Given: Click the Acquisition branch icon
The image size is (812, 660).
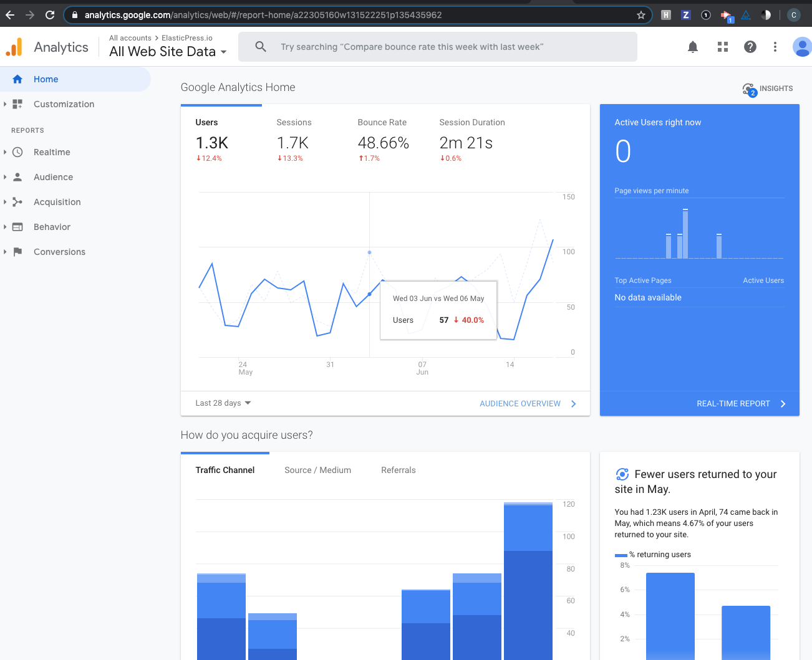Looking at the screenshot, I should click(x=17, y=202).
